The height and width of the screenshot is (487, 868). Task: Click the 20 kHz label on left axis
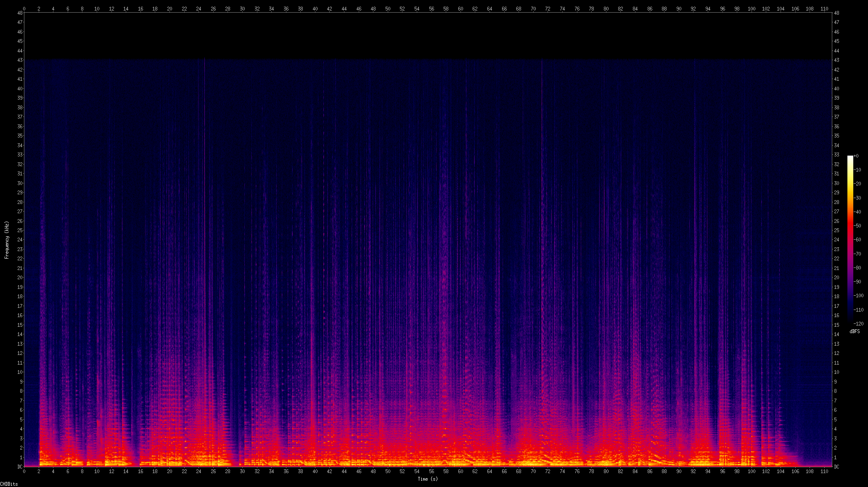[x=20, y=278]
